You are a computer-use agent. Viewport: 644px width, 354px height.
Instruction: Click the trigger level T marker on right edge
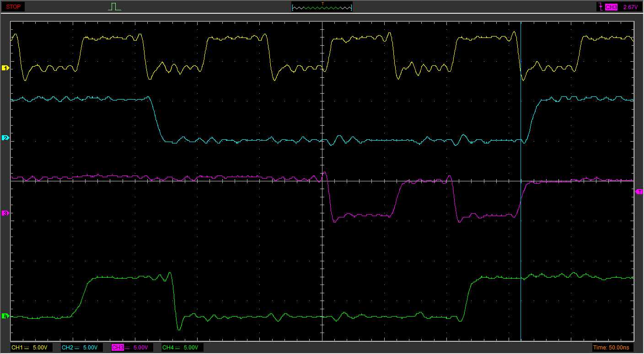(639, 192)
